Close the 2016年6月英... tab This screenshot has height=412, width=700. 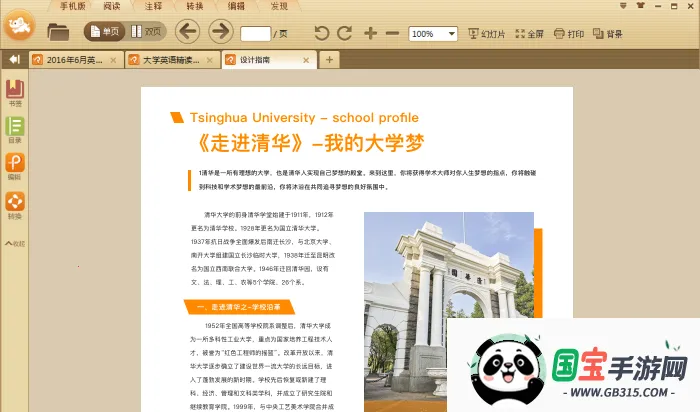[113, 60]
